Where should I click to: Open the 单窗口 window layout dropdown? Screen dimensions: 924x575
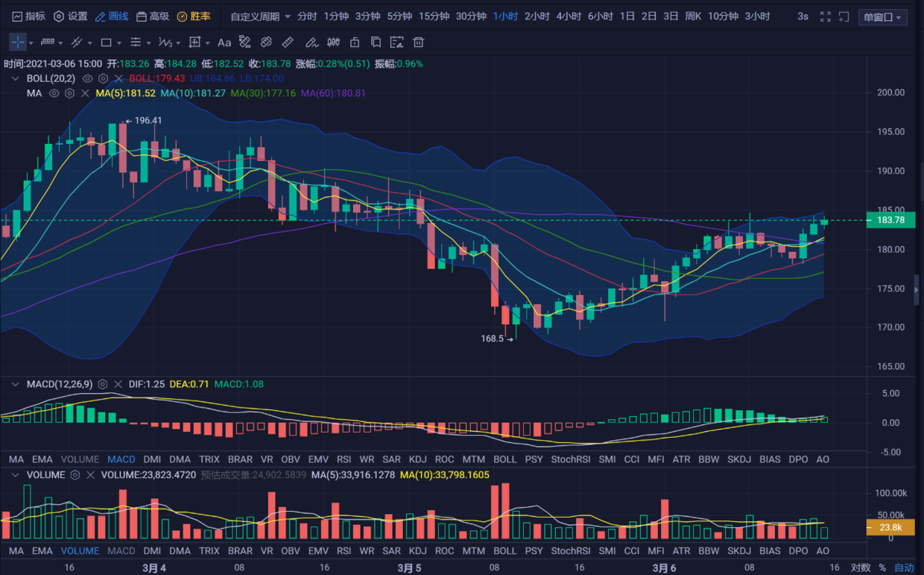[x=882, y=17]
